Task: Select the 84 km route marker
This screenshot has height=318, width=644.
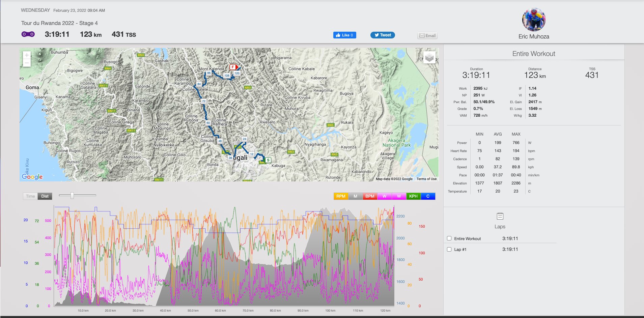Action: (x=199, y=84)
